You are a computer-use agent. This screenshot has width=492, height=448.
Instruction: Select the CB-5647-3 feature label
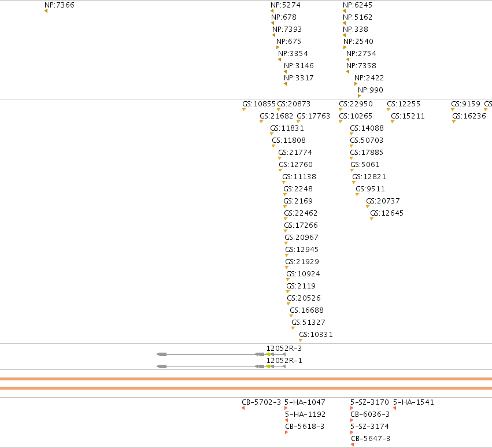pos(371,439)
